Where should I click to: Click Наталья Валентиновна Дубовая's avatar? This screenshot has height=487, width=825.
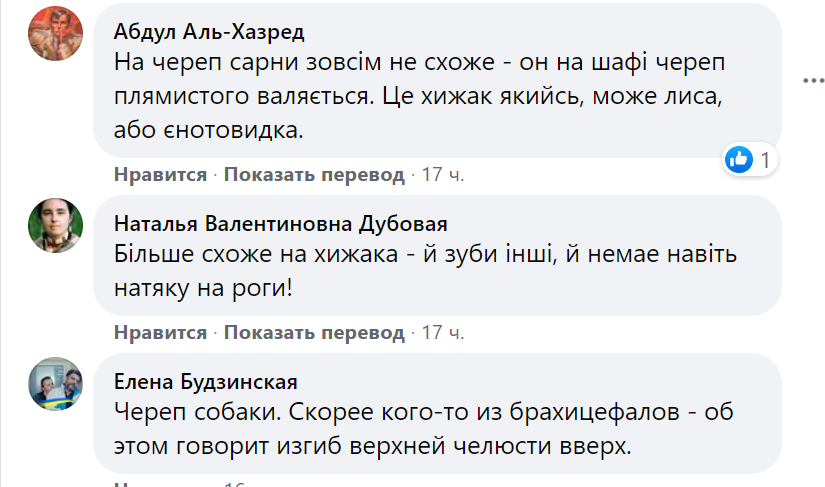pos(55,225)
